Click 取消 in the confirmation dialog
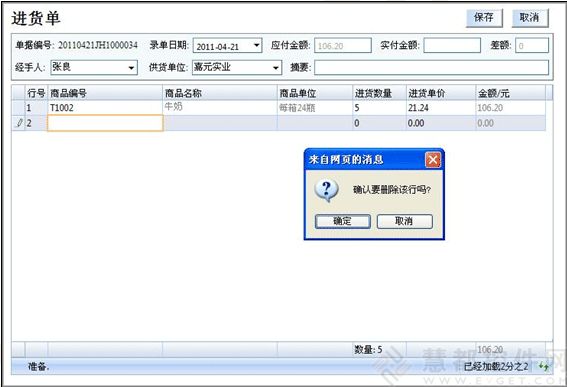This screenshot has height=387, width=567. (x=404, y=221)
